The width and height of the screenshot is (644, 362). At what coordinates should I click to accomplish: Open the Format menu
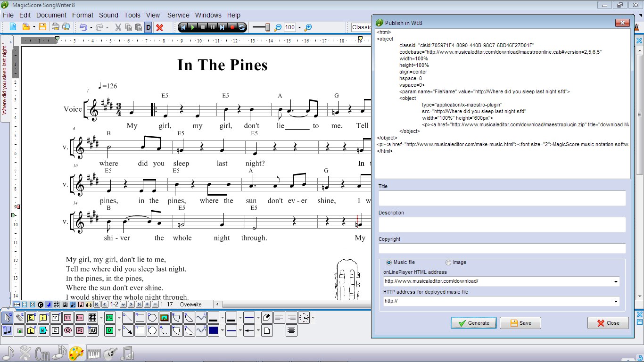pos(83,15)
